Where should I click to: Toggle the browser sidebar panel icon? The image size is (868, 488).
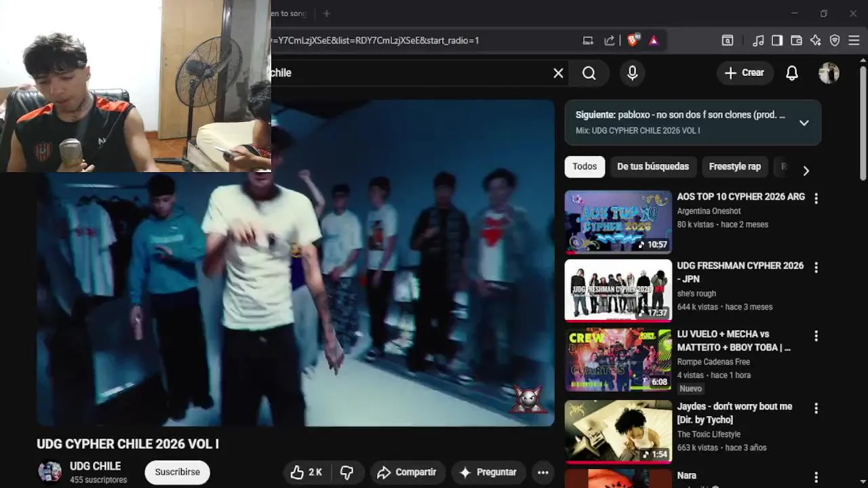tap(777, 41)
